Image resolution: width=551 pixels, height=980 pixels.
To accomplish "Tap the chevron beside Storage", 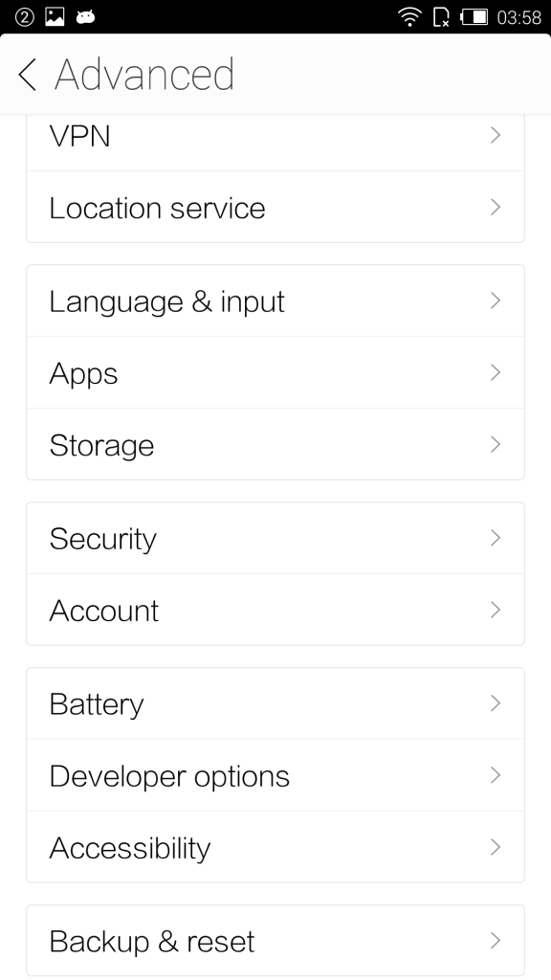I will (496, 444).
